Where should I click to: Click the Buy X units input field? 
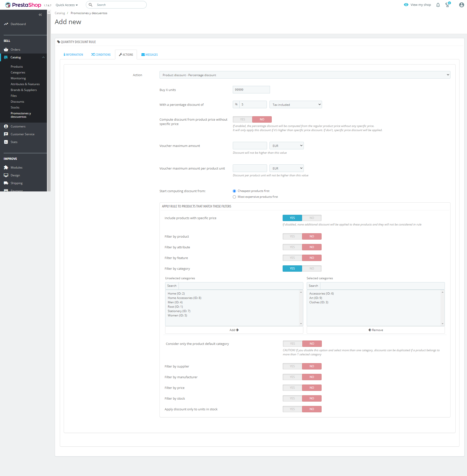click(x=251, y=90)
